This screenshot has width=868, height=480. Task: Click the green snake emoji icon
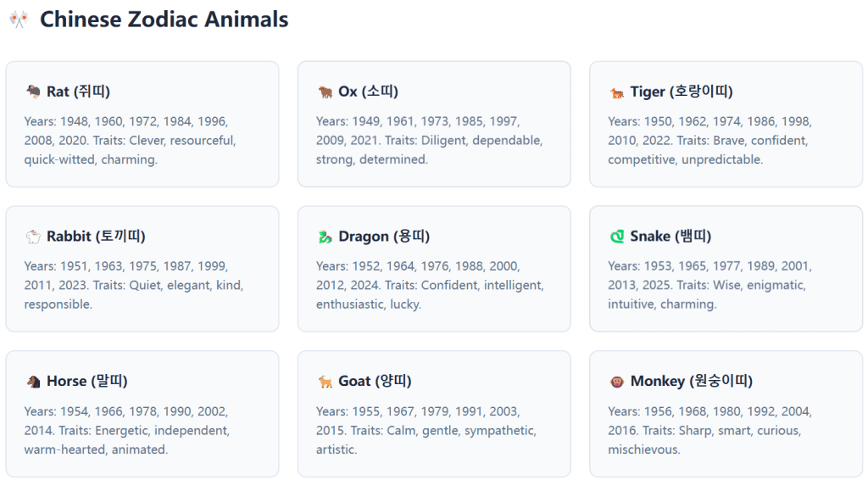616,237
